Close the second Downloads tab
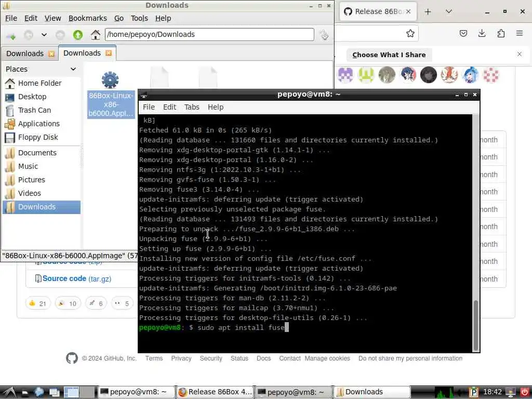 109,53
